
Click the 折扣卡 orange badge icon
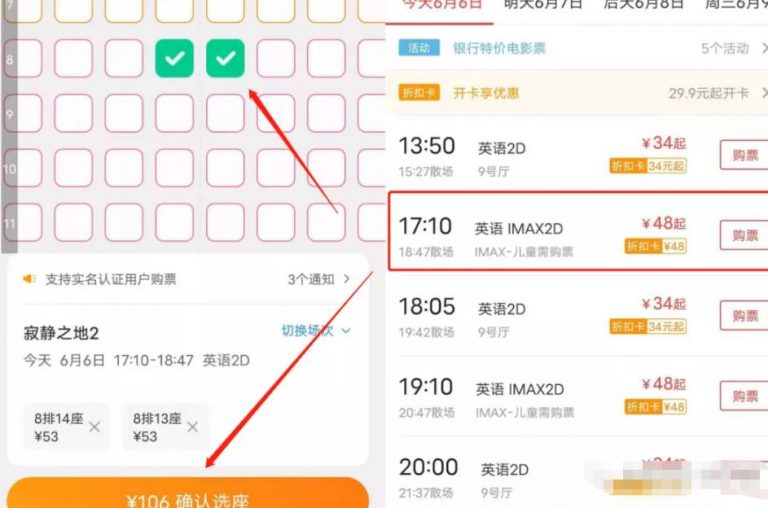click(419, 93)
